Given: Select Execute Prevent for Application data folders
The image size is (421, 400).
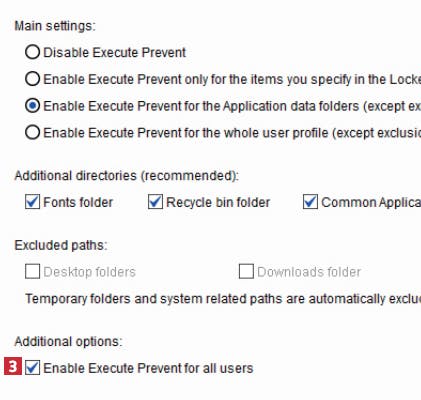Looking at the screenshot, I should tap(32, 106).
